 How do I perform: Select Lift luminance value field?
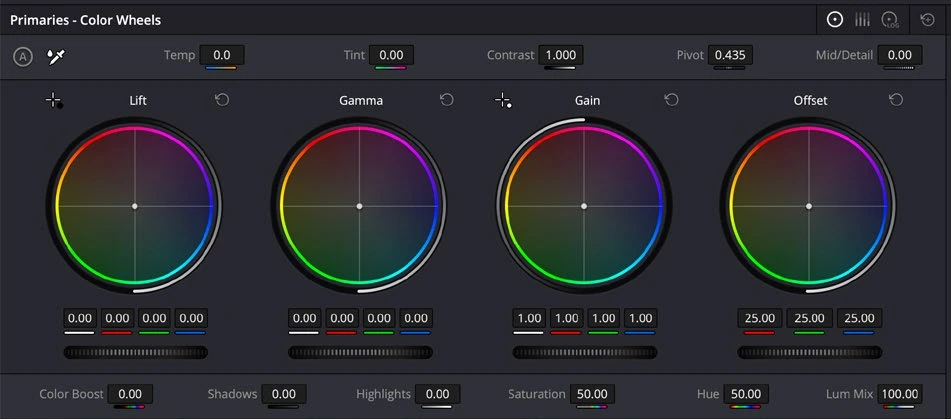coord(80,318)
